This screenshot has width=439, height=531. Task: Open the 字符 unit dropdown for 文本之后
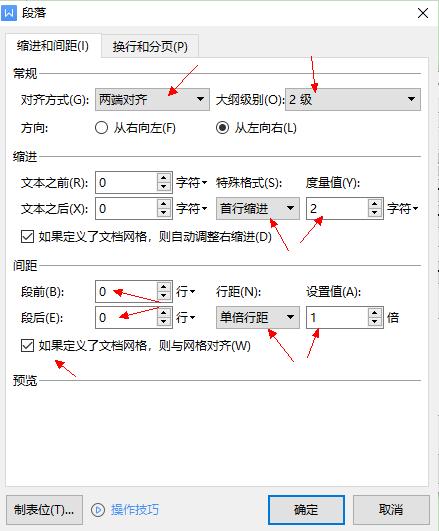click(x=191, y=209)
